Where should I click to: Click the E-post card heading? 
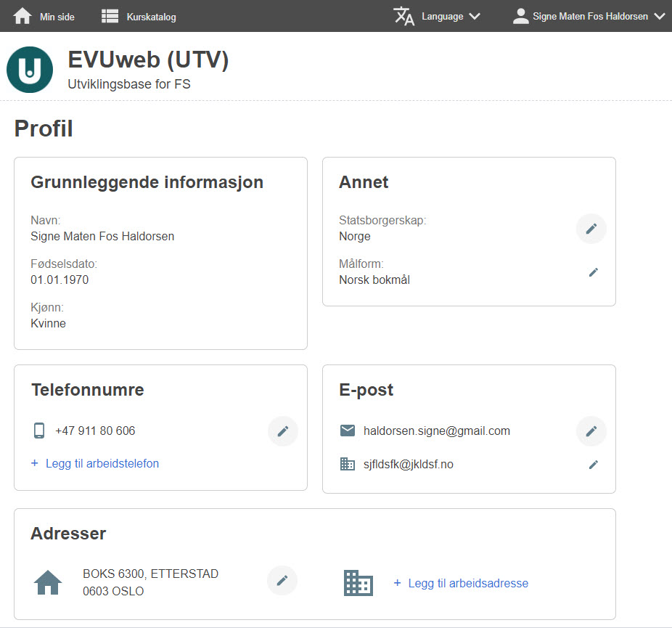(366, 390)
